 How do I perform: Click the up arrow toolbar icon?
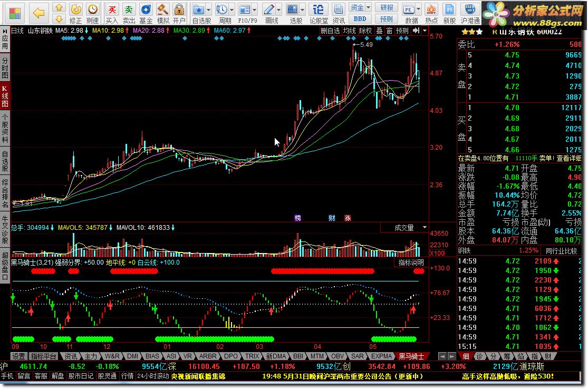click(59, 7)
